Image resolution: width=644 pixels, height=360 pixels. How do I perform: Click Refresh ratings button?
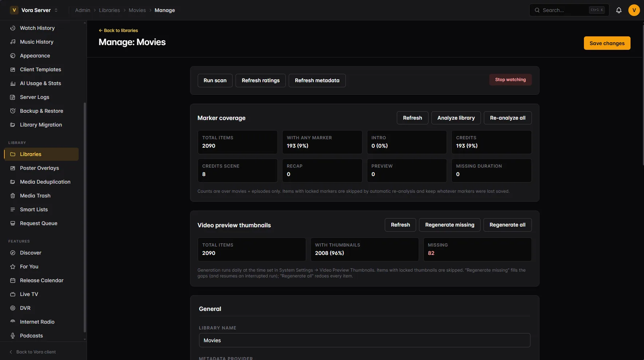[261, 80]
